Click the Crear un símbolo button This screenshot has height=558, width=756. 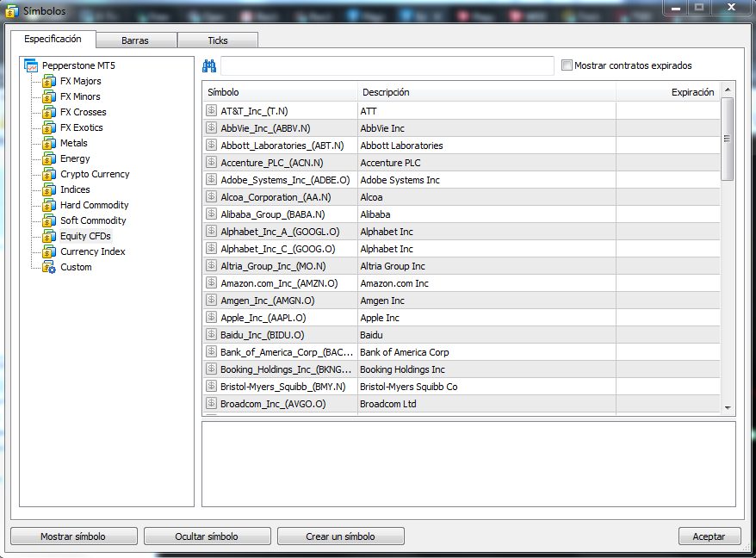coord(341,536)
